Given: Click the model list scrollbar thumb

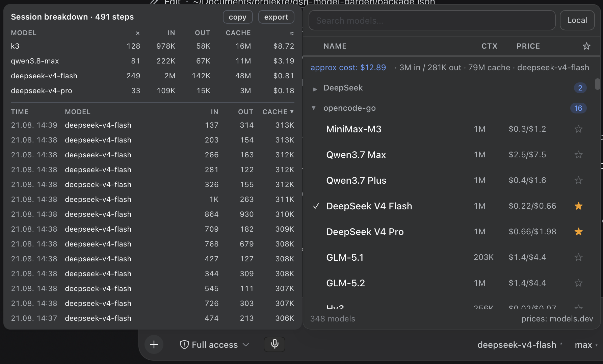Looking at the screenshot, I should [597, 84].
